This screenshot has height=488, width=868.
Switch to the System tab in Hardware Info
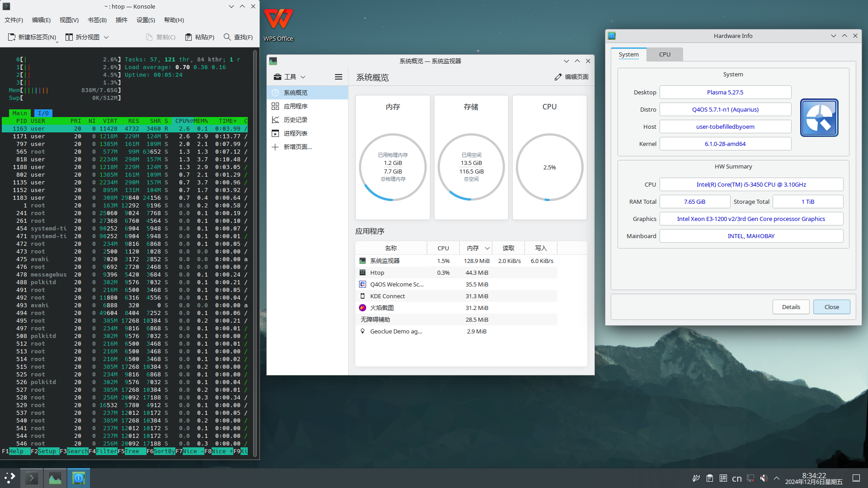[628, 54]
